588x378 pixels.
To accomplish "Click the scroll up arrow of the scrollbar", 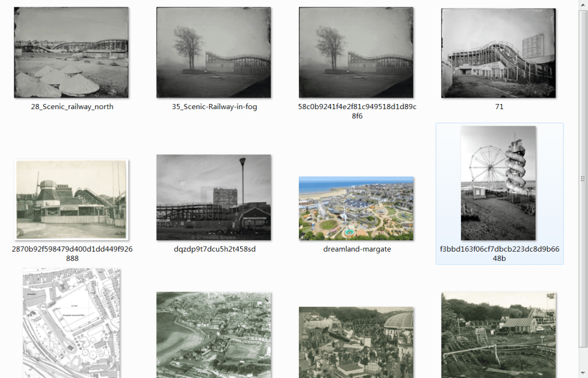I will coord(583,5).
